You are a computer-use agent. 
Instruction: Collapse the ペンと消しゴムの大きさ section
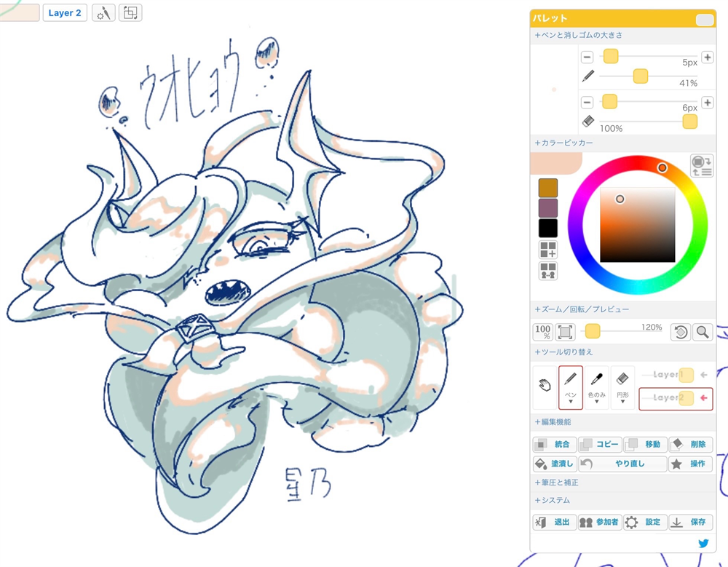(x=622, y=35)
